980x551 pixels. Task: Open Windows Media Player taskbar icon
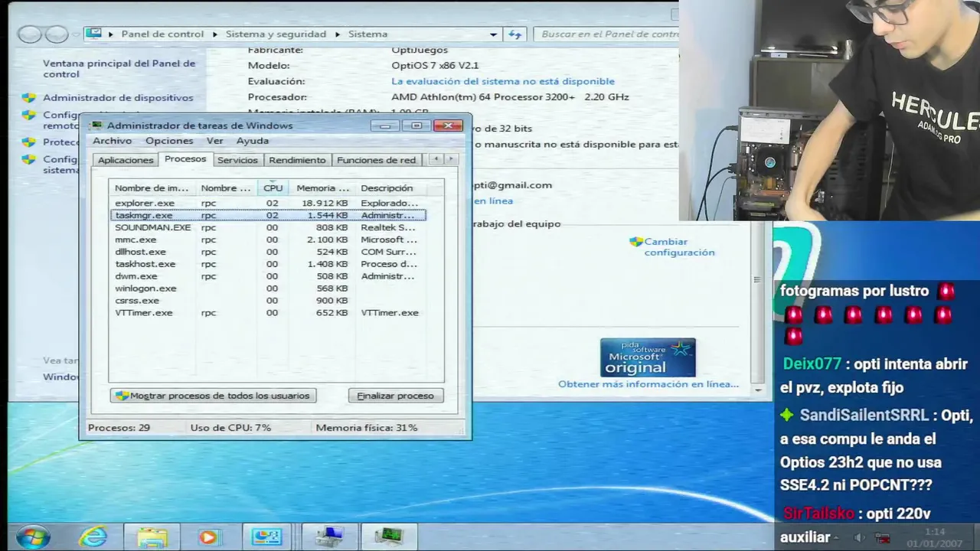pyautogui.click(x=208, y=537)
